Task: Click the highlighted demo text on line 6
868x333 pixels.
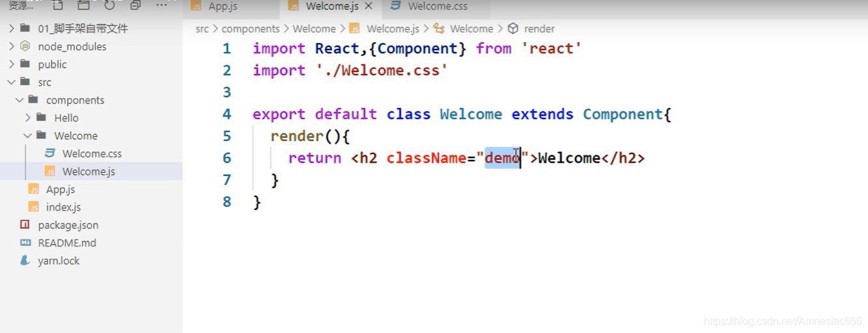Action: pos(502,157)
